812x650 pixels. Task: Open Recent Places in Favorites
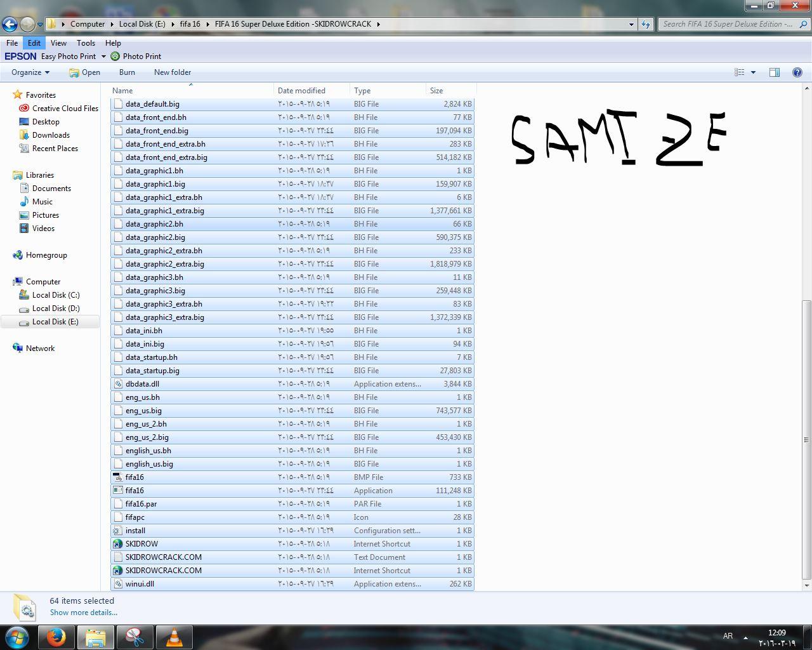tap(55, 149)
